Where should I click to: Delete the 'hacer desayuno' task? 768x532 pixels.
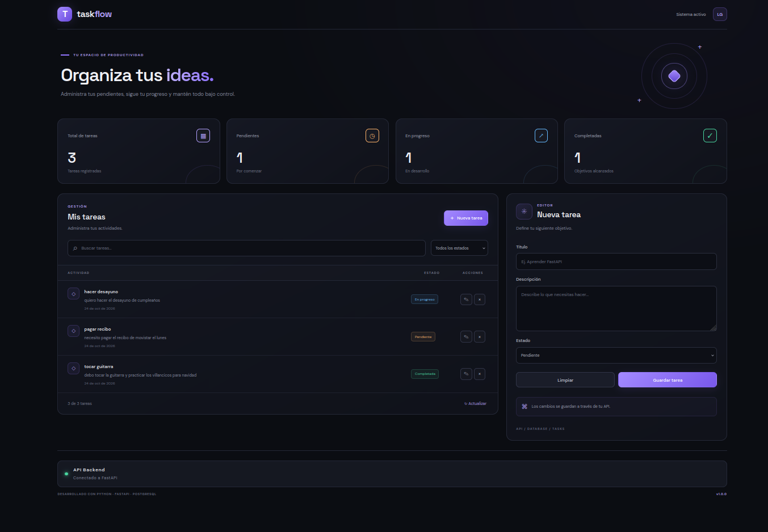480,299
